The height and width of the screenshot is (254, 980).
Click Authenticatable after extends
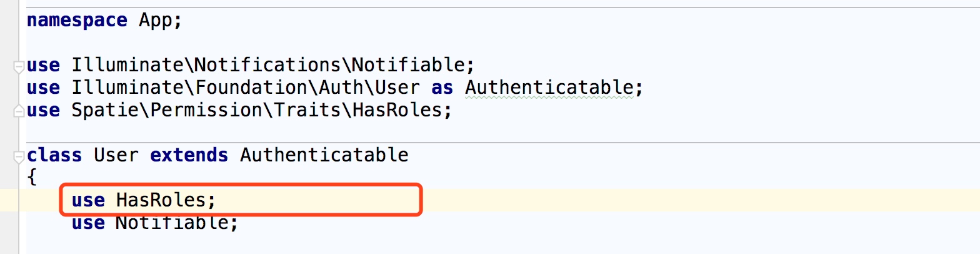(324, 155)
